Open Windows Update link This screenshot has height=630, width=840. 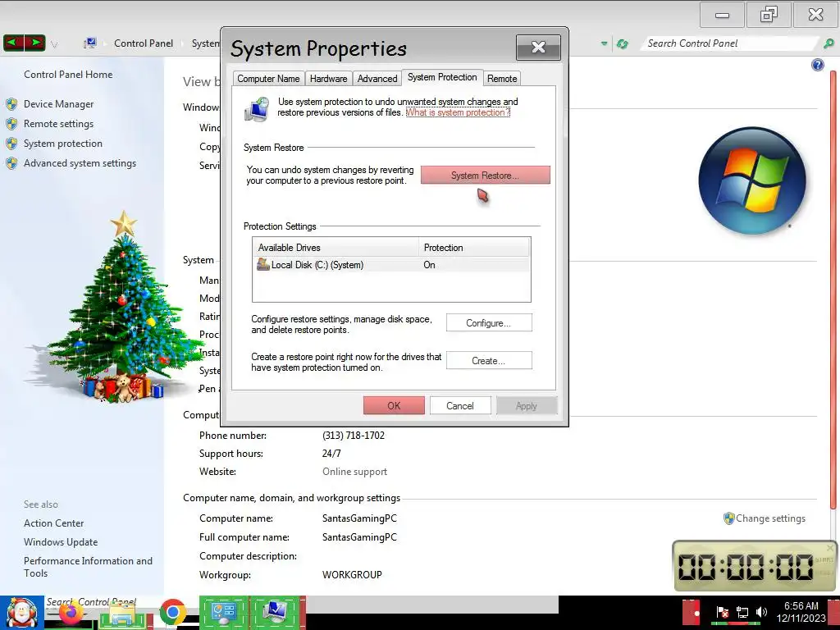(61, 542)
